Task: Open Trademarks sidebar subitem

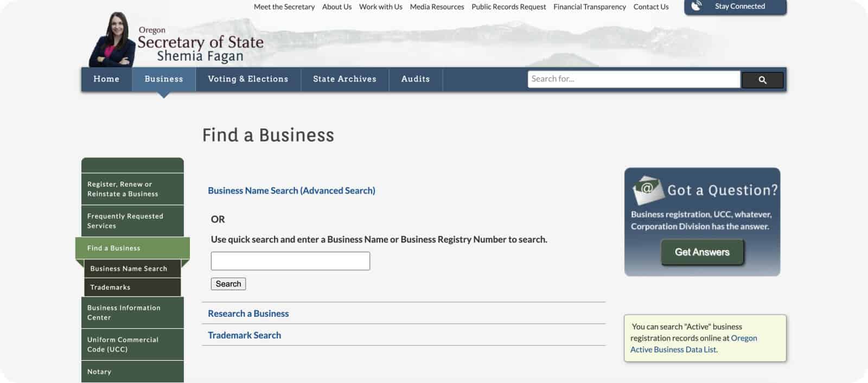Action: [132, 287]
